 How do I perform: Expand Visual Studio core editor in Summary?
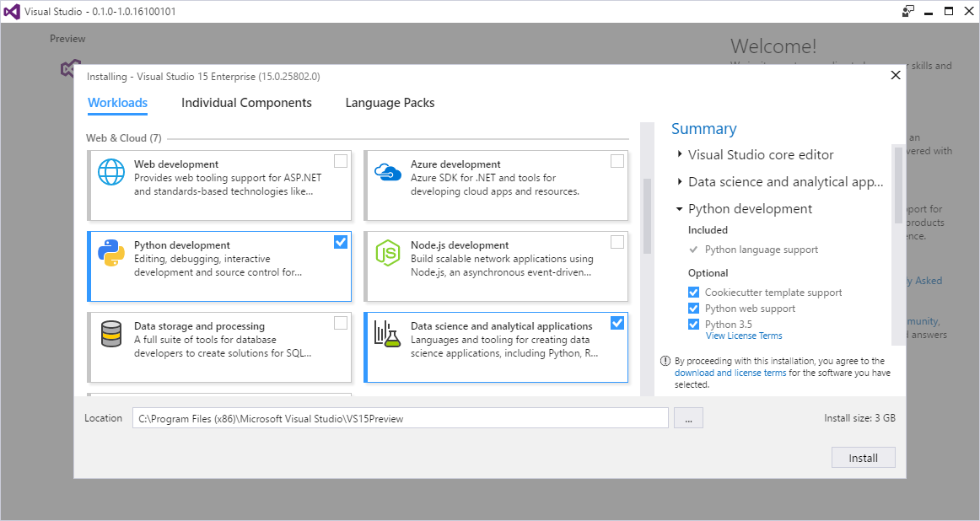680,154
